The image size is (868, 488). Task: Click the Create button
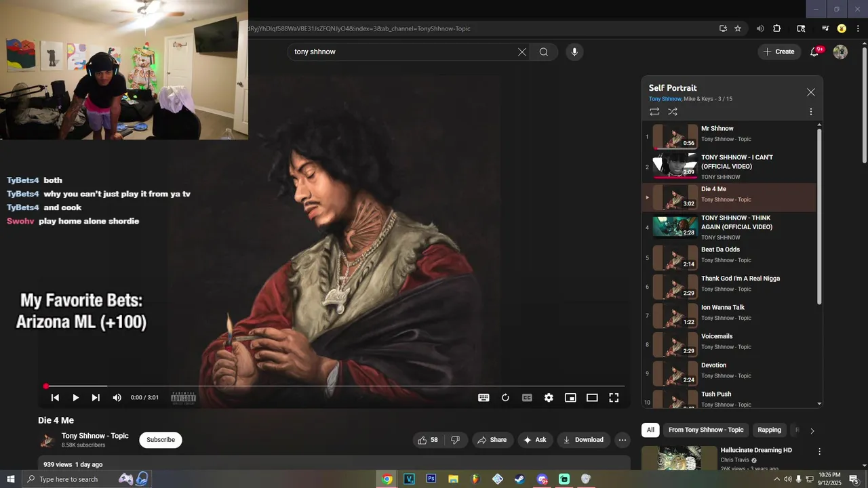(779, 52)
